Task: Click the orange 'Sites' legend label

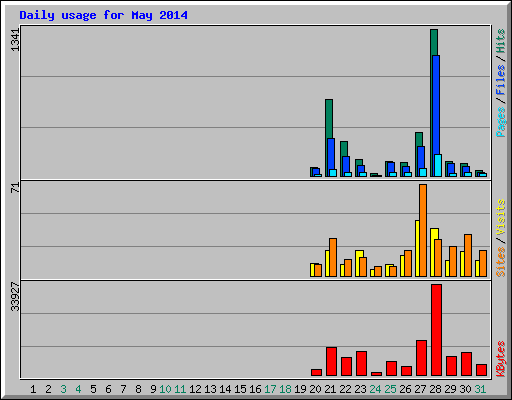Action: point(501,262)
